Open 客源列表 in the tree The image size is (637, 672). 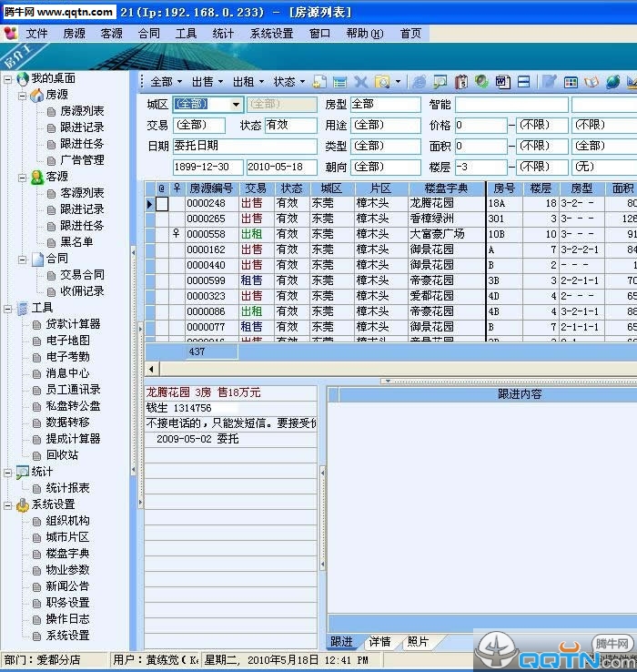tap(82, 193)
